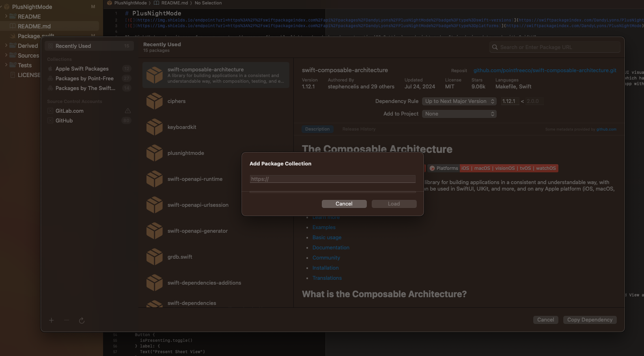Click the GitLab.com warning triangle icon
Screen dimensions: 644x356
[x=128, y=111]
